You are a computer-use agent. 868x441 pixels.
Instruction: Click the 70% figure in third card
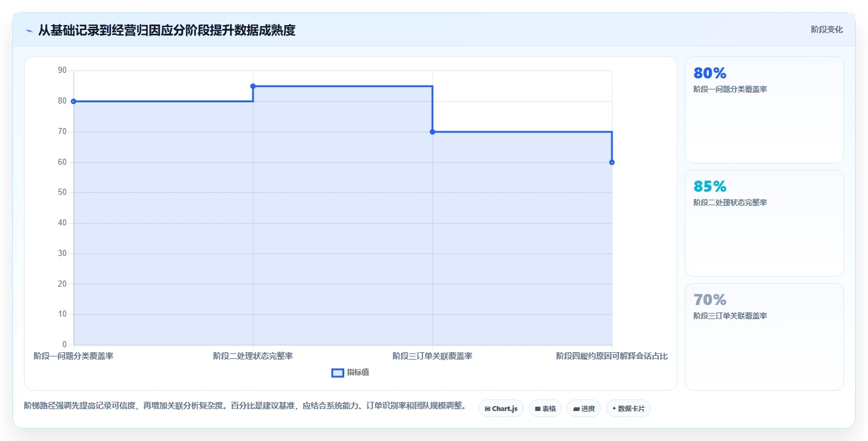click(x=710, y=300)
